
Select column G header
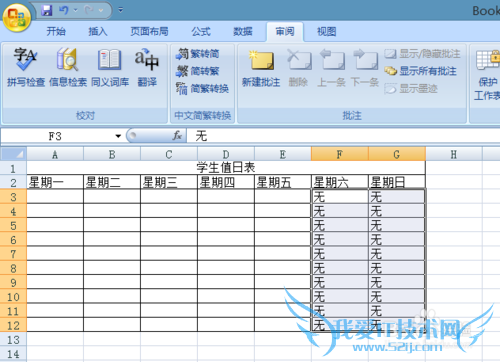397,154
